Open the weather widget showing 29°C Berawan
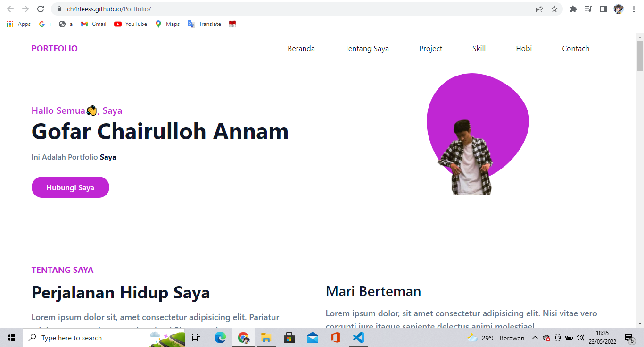The width and height of the screenshot is (644, 347). pos(495,338)
